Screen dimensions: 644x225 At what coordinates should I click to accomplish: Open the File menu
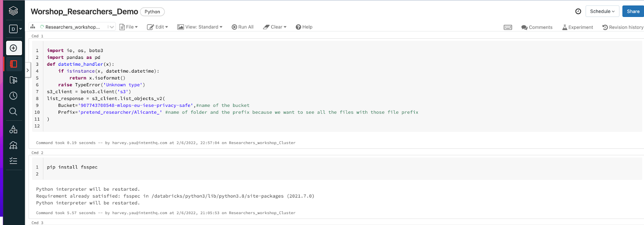tap(129, 27)
